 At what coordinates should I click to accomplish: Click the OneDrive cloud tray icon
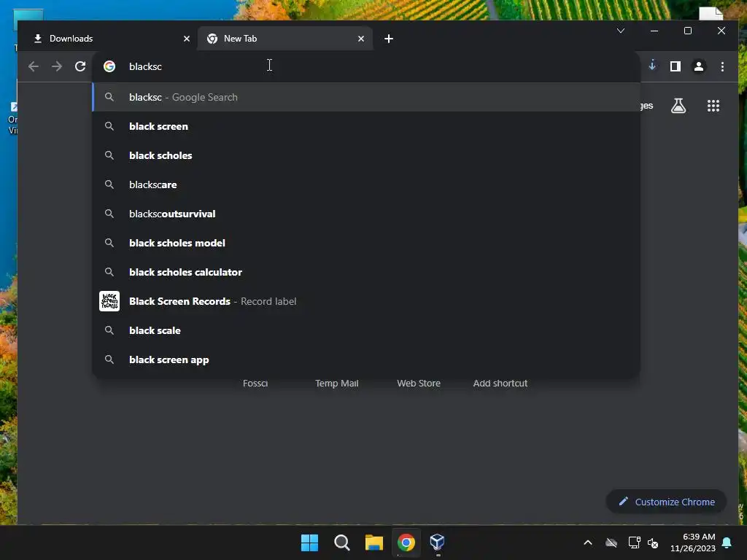pyautogui.click(x=611, y=542)
